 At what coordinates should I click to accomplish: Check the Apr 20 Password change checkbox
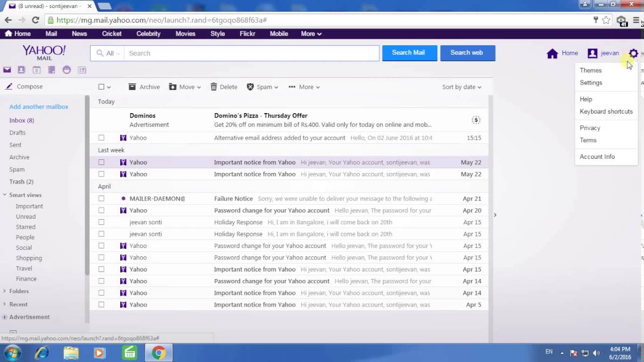101,210
